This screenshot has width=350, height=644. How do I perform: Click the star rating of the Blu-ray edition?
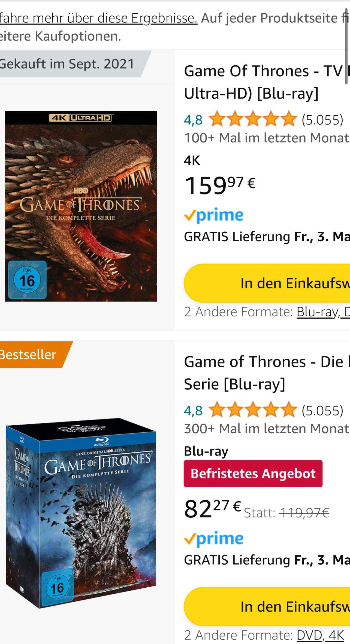[252, 410]
